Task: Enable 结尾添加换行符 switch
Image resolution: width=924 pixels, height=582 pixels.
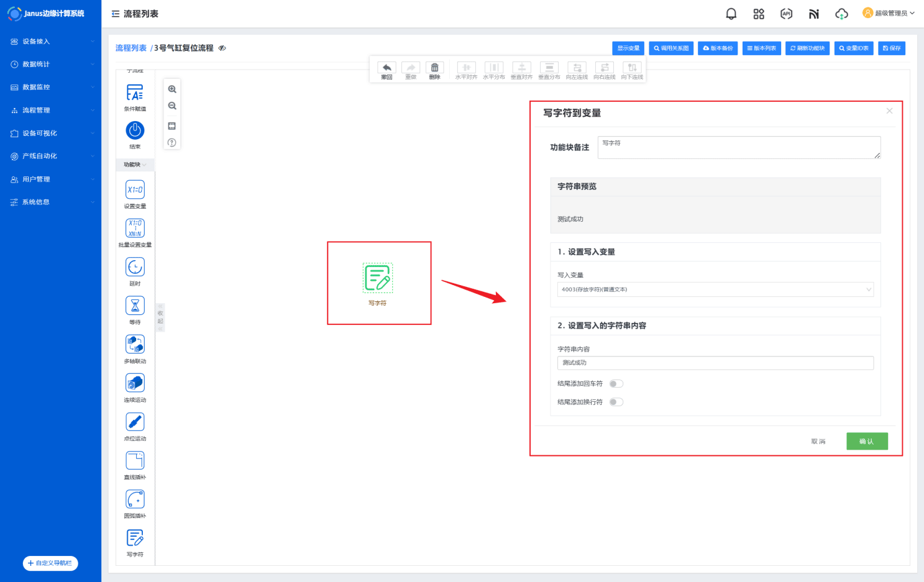Action: click(616, 402)
